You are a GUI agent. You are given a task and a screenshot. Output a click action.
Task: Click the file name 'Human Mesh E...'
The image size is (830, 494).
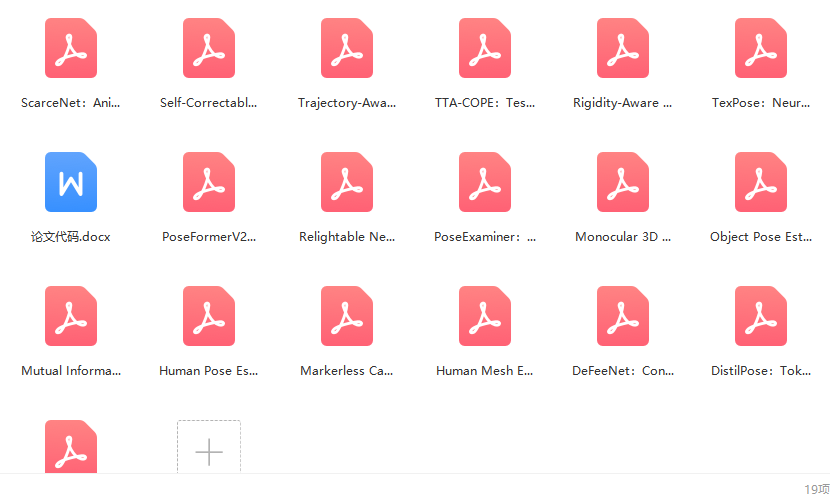pyautogui.click(x=484, y=371)
